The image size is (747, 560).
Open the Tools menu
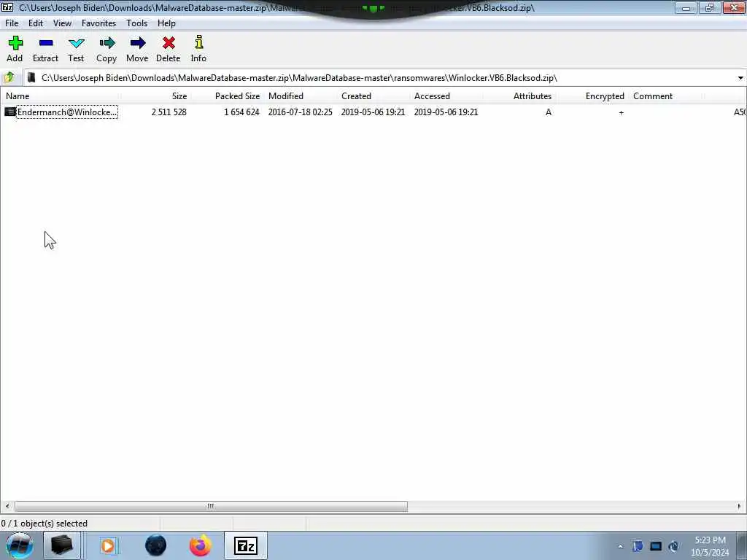(x=136, y=23)
